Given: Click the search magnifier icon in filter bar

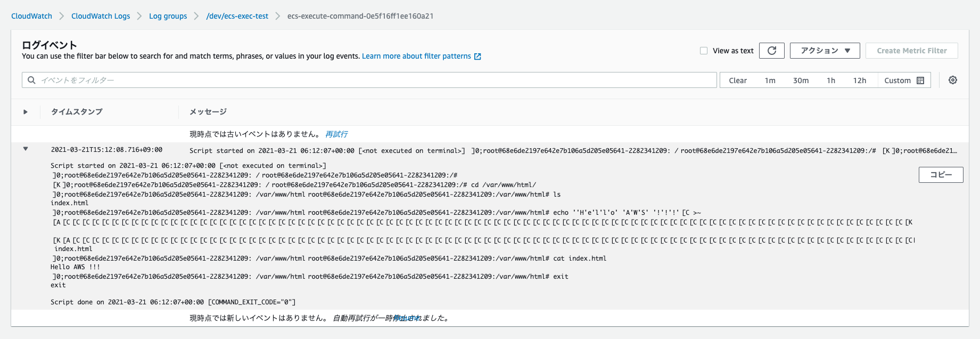Looking at the screenshot, I should pos(31,80).
